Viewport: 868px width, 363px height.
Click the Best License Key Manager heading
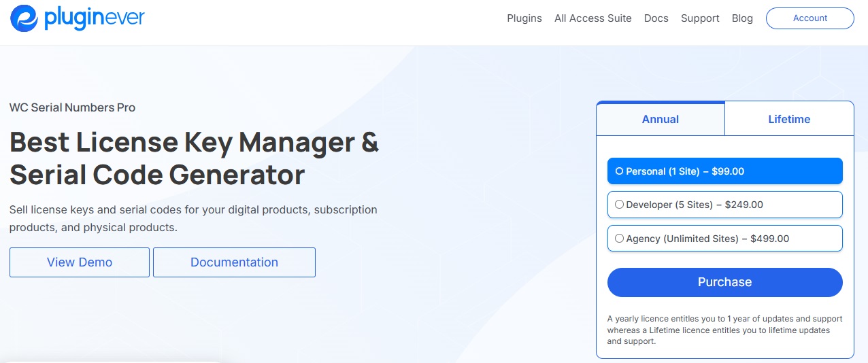(x=194, y=158)
